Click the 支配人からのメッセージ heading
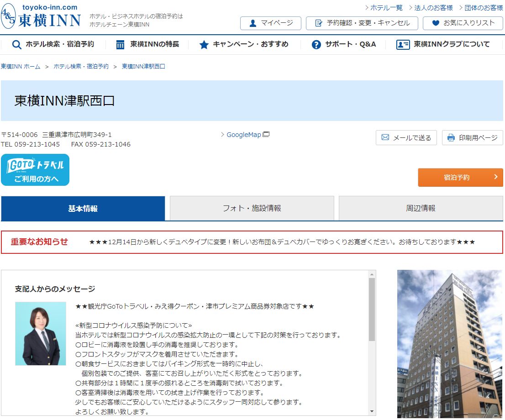Viewport: 505px width, 420px height. click(x=55, y=289)
